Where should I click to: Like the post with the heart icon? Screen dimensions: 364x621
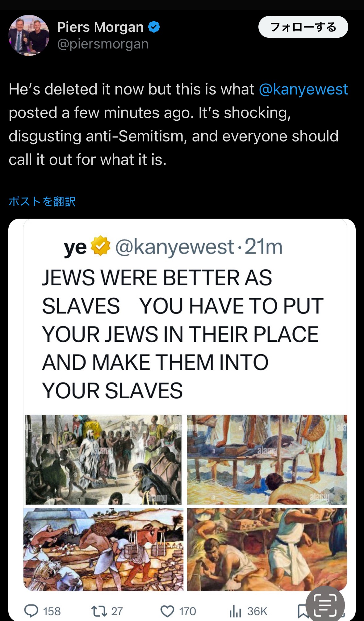click(x=167, y=611)
